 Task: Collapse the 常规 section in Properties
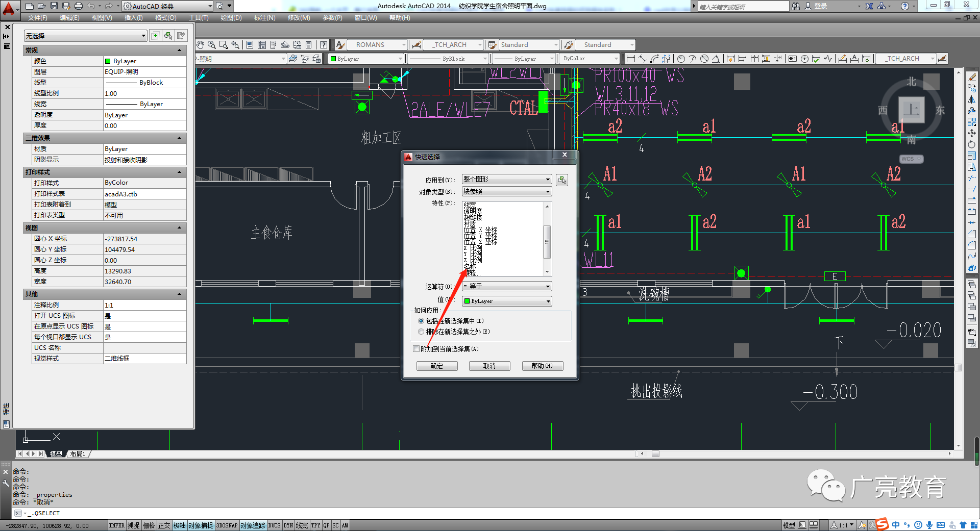pyautogui.click(x=179, y=50)
